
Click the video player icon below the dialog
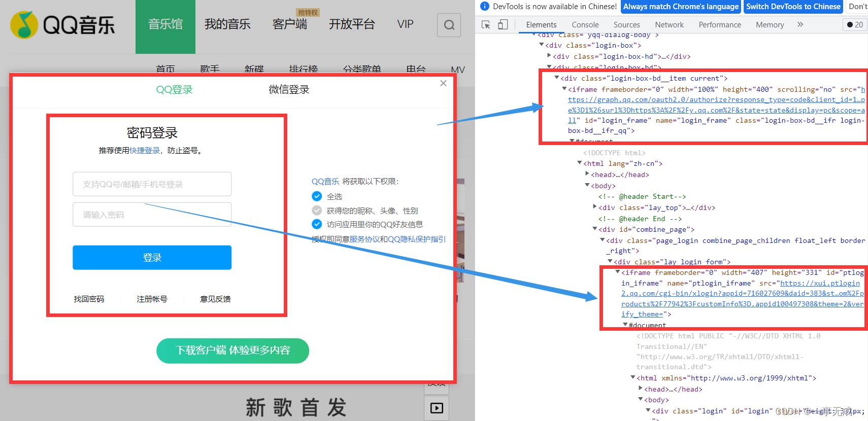(x=437, y=408)
